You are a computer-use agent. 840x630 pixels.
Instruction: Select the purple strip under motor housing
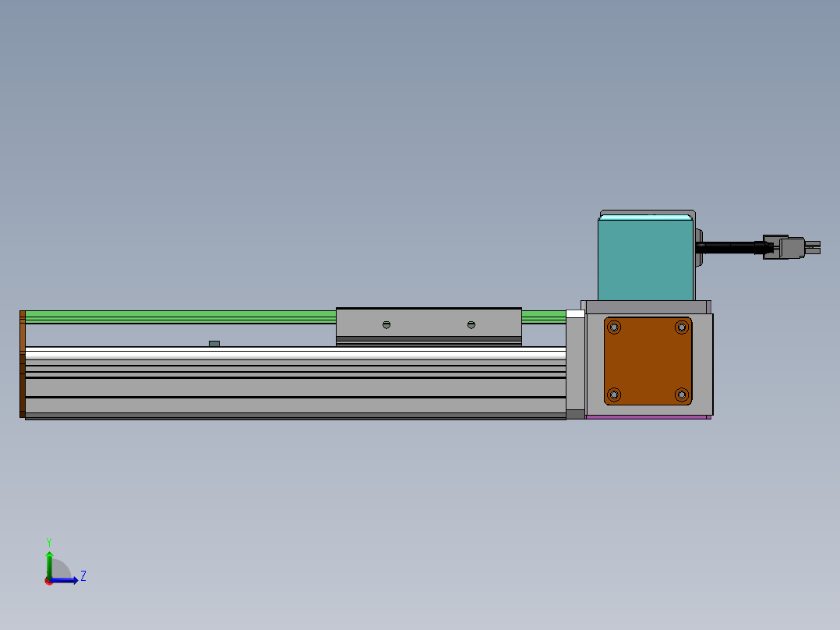tap(648, 416)
